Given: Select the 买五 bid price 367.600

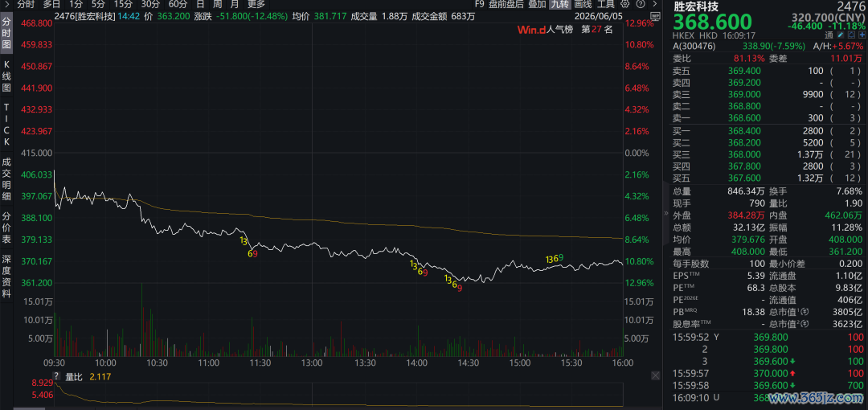Looking at the screenshot, I should click(745, 178).
